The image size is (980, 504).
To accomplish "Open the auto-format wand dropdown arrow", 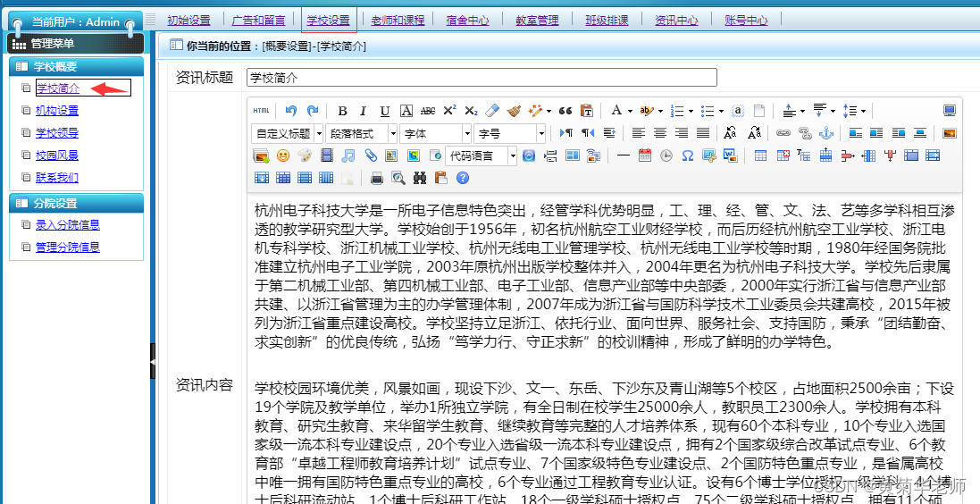I will click(x=549, y=112).
